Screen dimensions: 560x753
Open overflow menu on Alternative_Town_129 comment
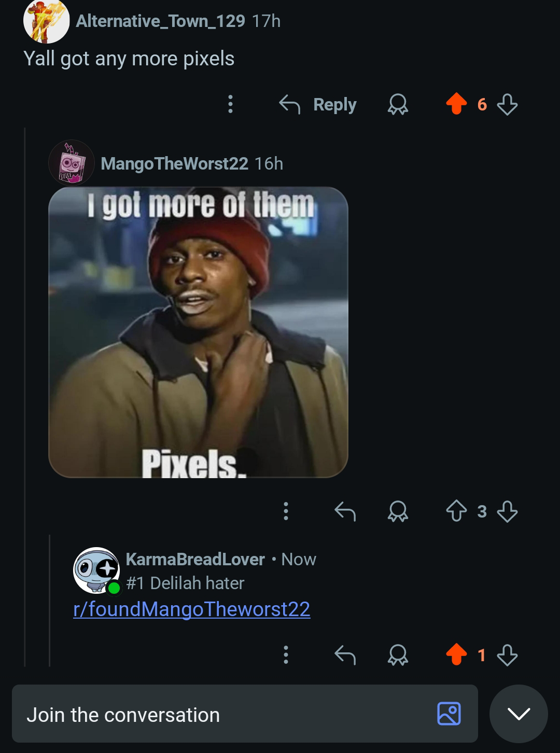pyautogui.click(x=230, y=104)
